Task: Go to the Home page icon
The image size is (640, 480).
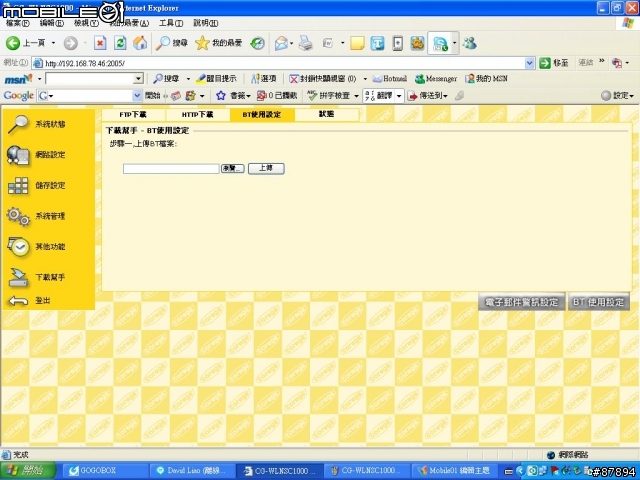Action: (x=140, y=43)
